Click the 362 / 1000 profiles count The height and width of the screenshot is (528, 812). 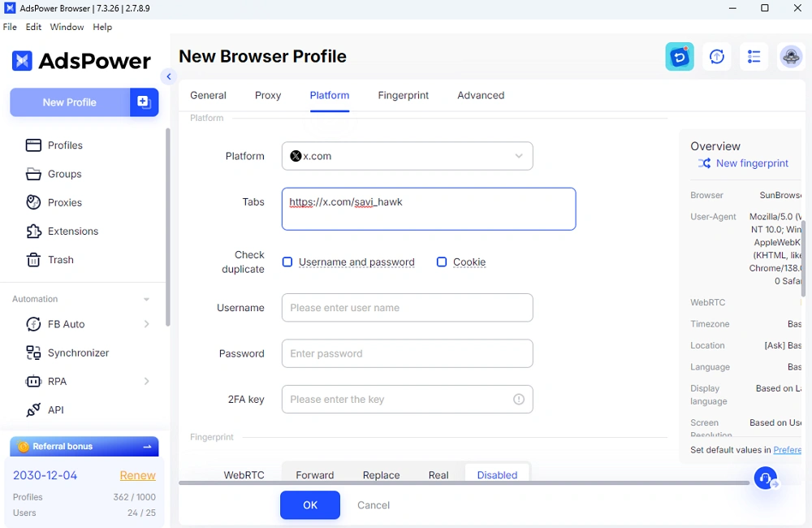[x=135, y=497]
